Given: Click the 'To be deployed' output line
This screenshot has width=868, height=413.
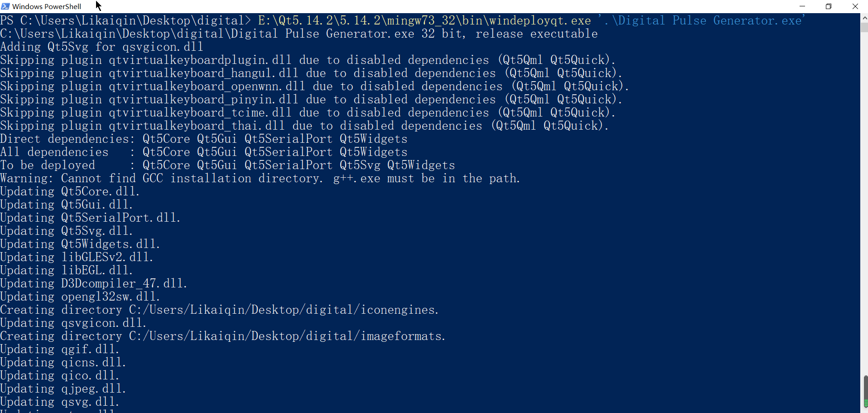Looking at the screenshot, I should [x=227, y=165].
